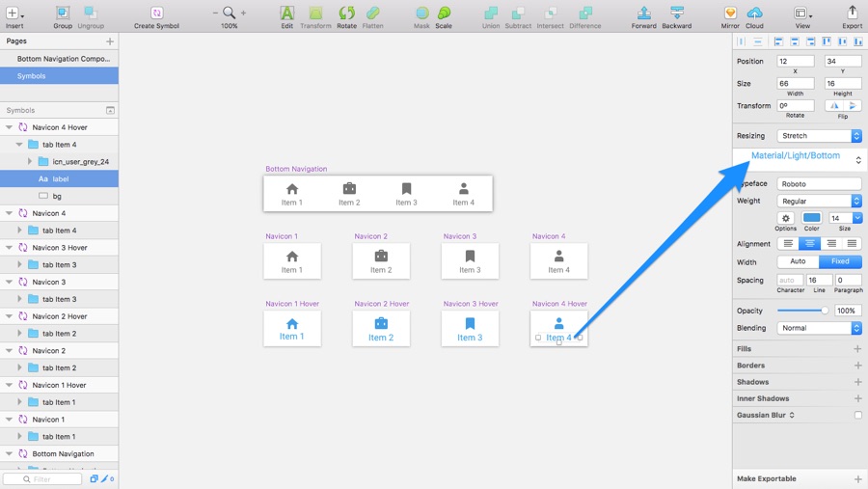Click the Opacity slider
Image resolution: width=868 pixels, height=489 pixels.
coord(802,311)
